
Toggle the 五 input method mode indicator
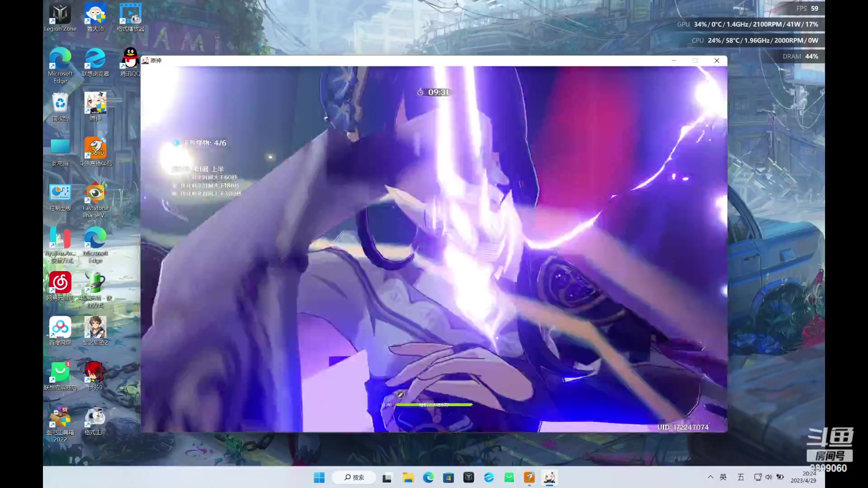click(741, 477)
